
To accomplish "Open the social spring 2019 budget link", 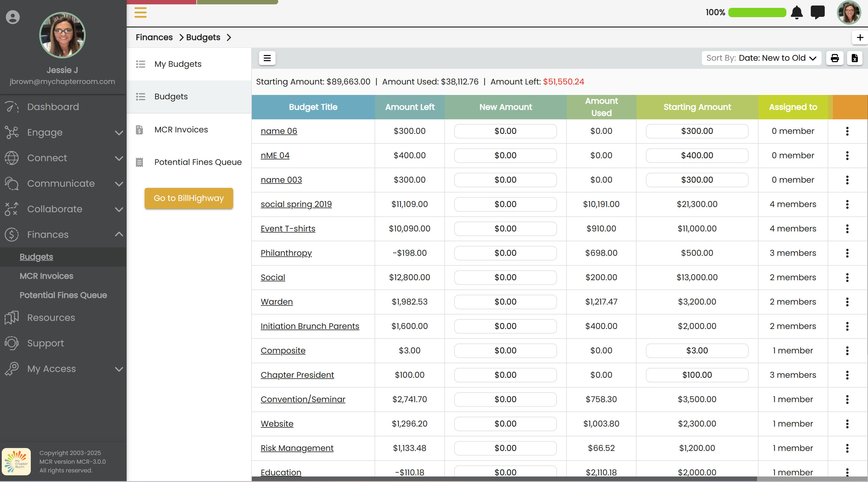I will point(296,204).
